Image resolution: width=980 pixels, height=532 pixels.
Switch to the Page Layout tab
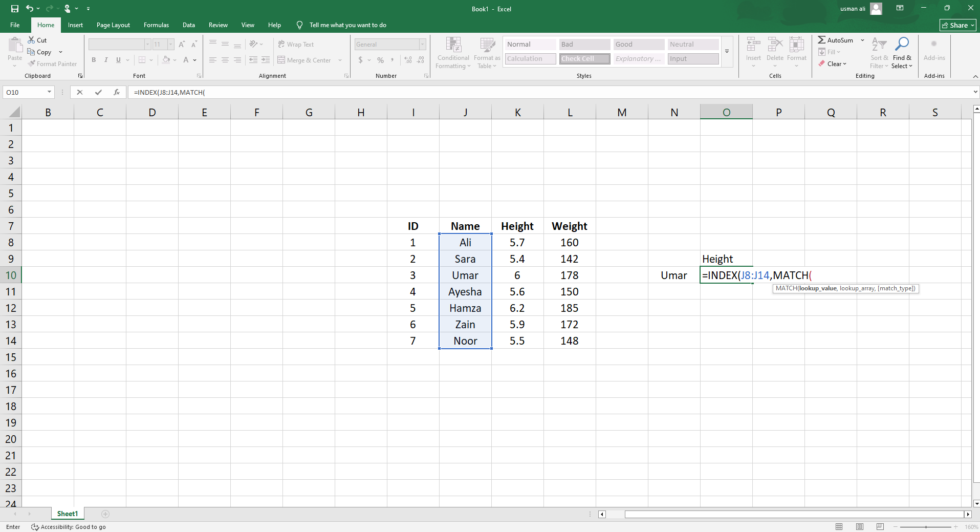tap(113, 25)
